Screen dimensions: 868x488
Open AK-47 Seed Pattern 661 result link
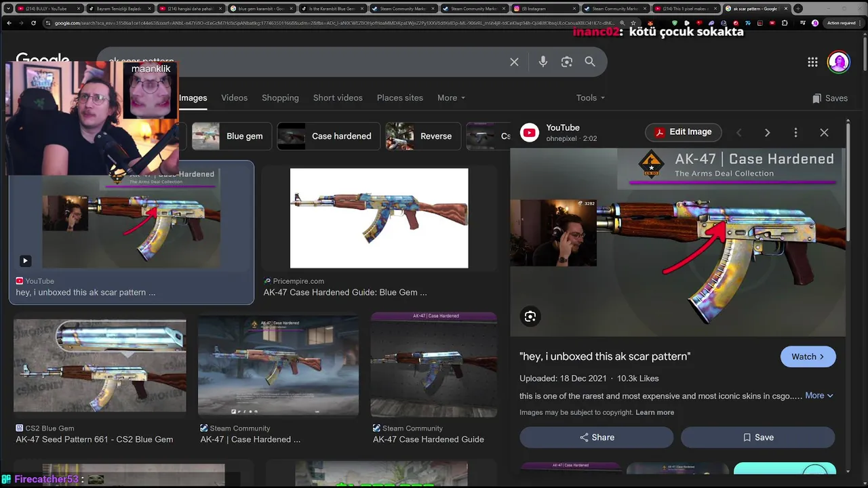point(94,439)
